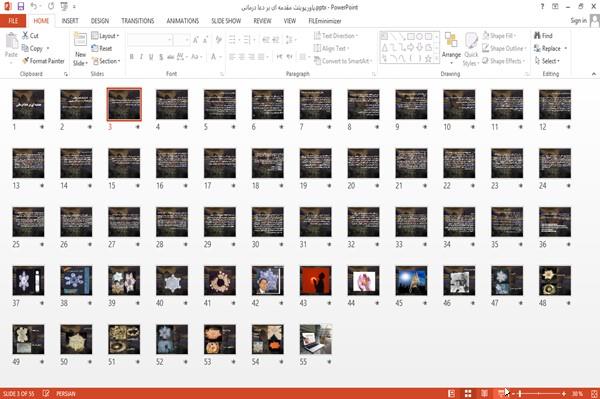Image resolution: width=600 pixels, height=399 pixels.
Task: Expand Text Direction dropdown
Action: [336, 36]
